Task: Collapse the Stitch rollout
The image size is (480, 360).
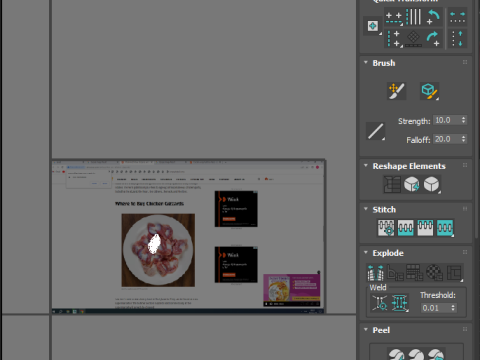Action: click(x=366, y=209)
